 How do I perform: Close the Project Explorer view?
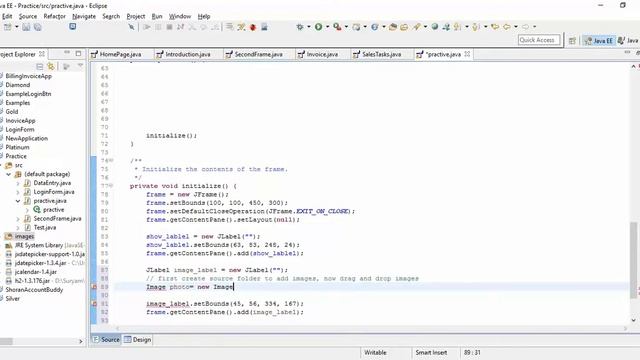point(42,54)
